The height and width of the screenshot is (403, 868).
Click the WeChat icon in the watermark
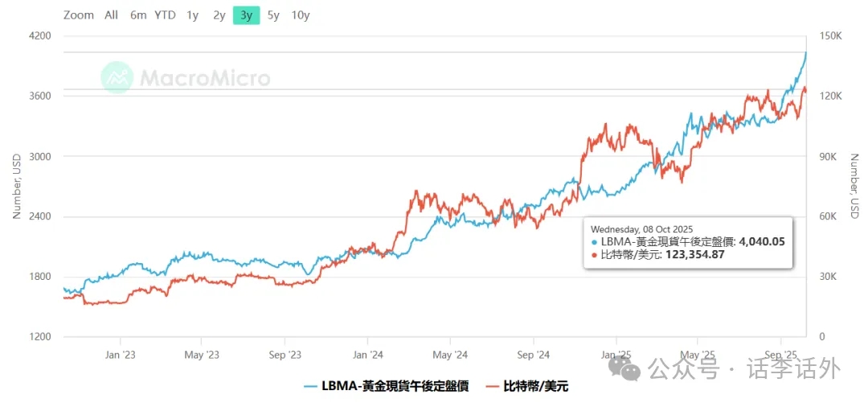pyautogui.click(x=624, y=368)
